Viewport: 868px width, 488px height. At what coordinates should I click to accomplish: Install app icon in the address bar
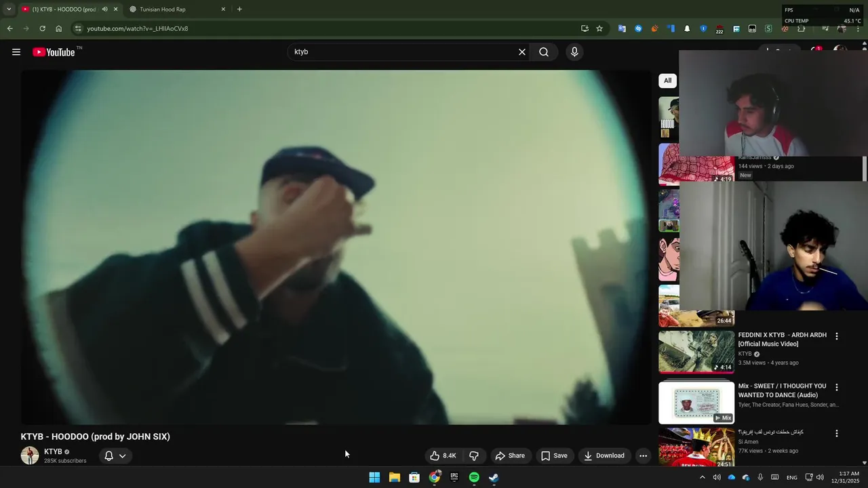click(x=585, y=28)
